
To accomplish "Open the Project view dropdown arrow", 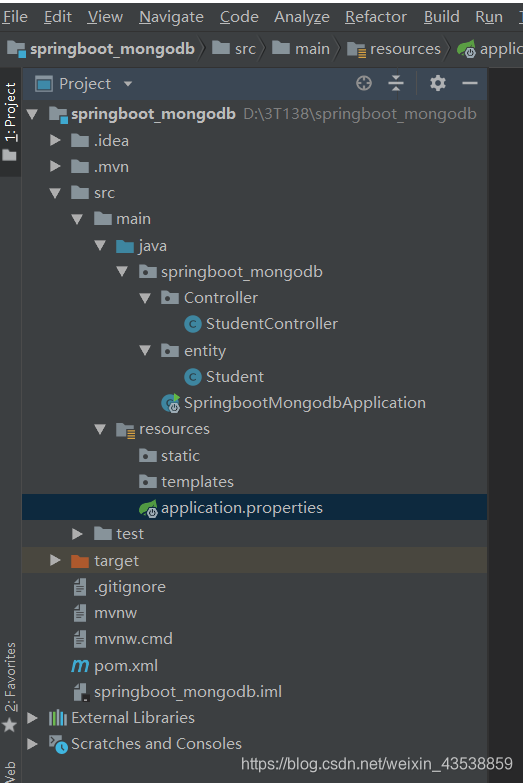I will pos(128,84).
